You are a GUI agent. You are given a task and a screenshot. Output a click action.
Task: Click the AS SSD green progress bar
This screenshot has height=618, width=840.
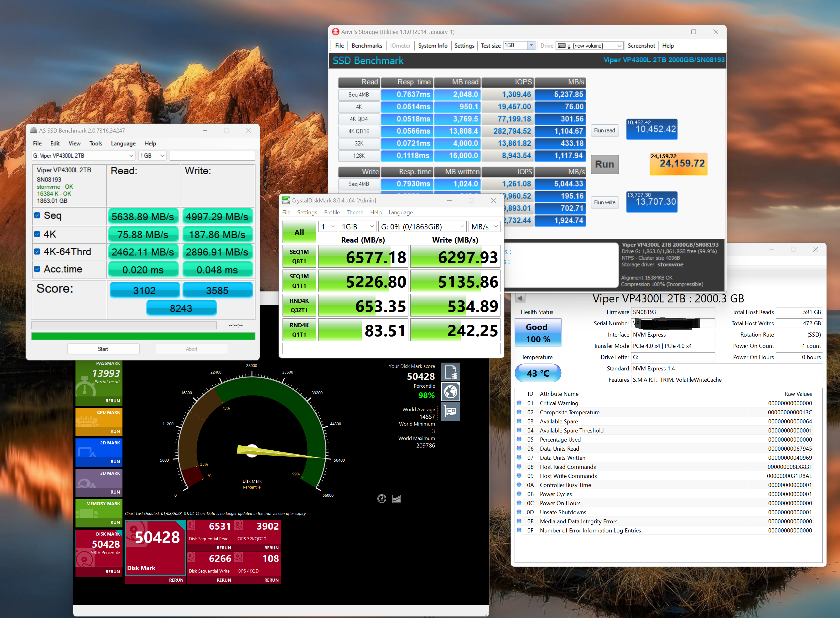coord(143,336)
